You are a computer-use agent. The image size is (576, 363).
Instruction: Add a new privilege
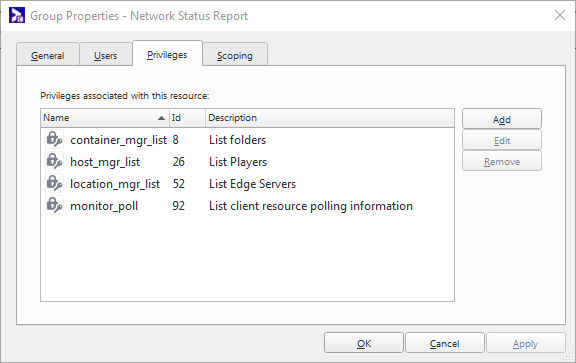[502, 119]
